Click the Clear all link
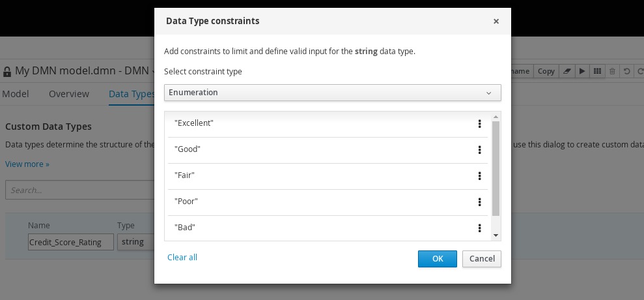Image resolution: width=644 pixels, height=300 pixels. (x=182, y=258)
